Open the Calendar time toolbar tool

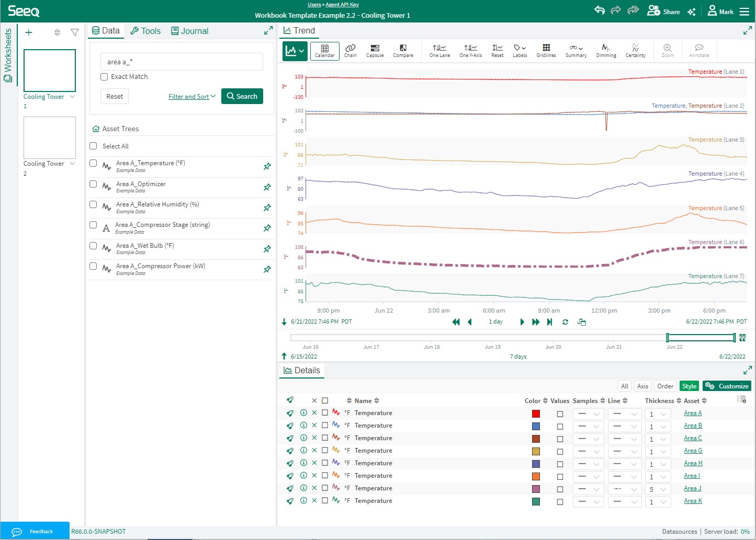(x=324, y=51)
